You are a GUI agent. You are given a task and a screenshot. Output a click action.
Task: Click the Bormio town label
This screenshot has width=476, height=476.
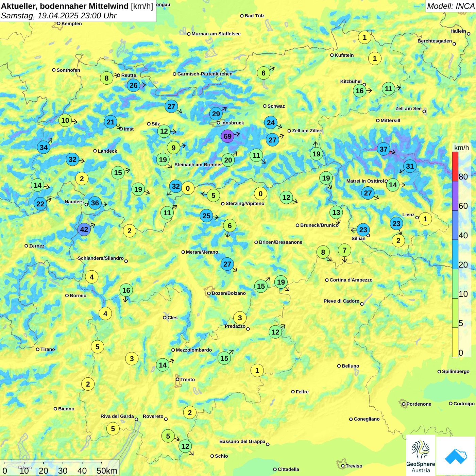[x=78, y=295]
